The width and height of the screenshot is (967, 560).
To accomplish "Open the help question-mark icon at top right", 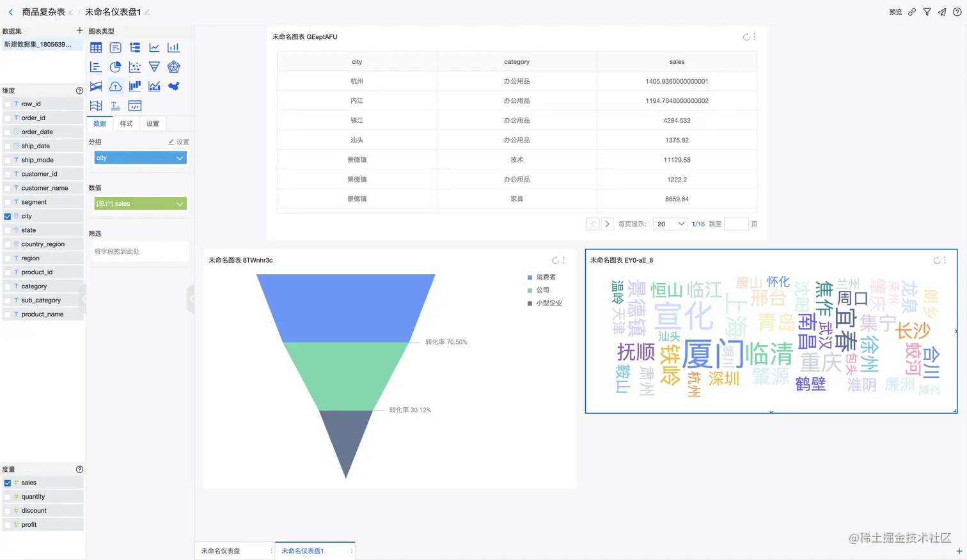I will (x=957, y=12).
